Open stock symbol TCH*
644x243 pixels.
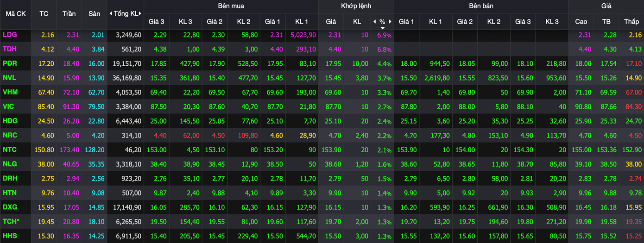(x=11, y=221)
